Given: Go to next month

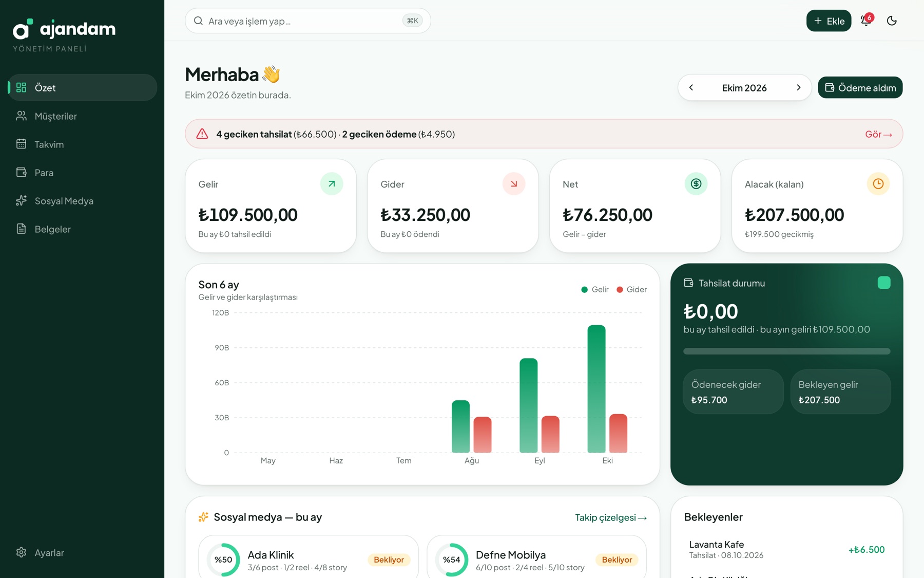Looking at the screenshot, I should tap(799, 87).
